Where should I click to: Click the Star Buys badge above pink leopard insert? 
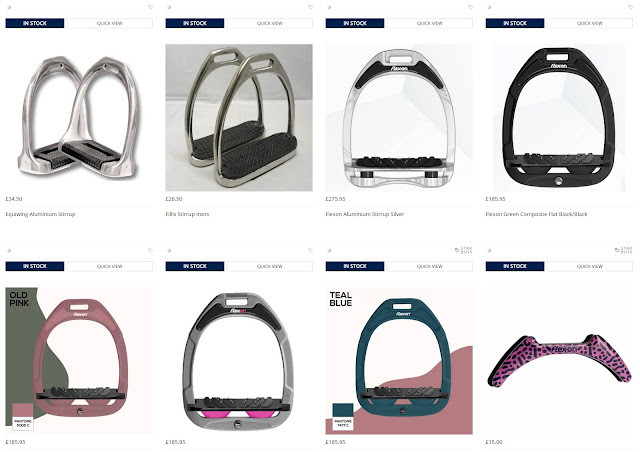pos(623,250)
